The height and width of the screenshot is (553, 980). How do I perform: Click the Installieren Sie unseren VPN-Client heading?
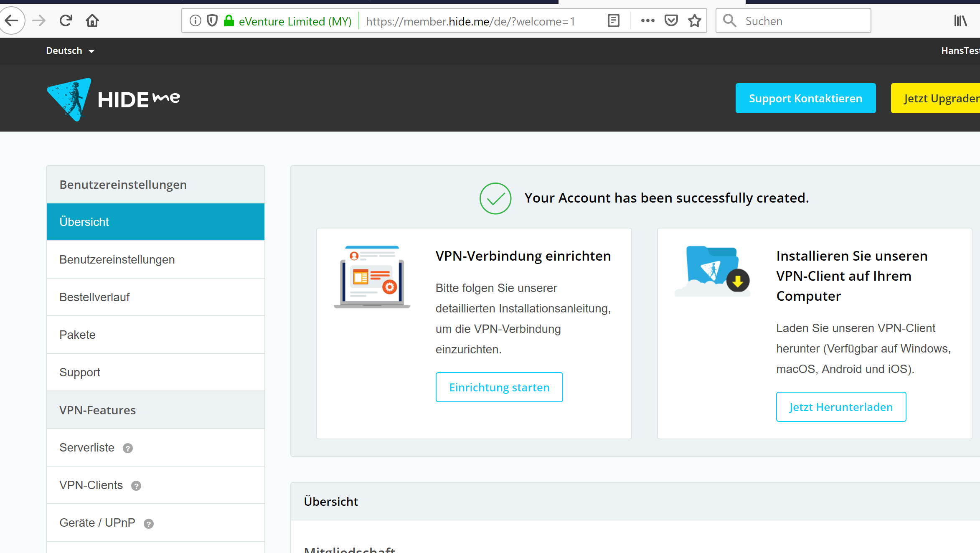tap(852, 276)
